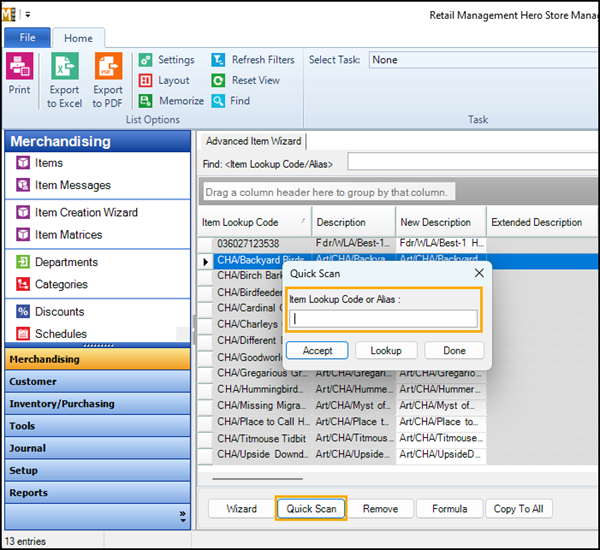Viewport: 600px width, 550px height.
Task: Click the Print icon in ribbon
Action: [20, 66]
